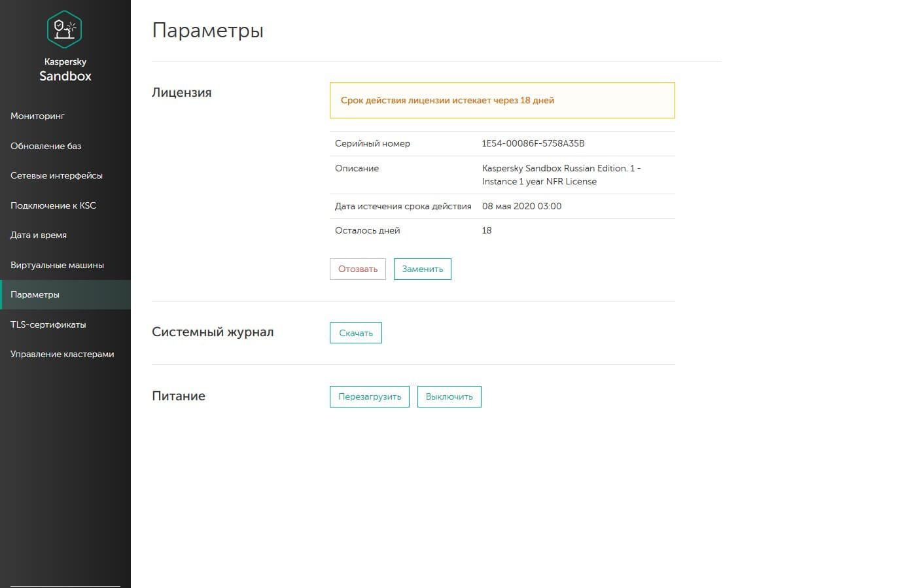Click the Отозвать license button

pyautogui.click(x=358, y=269)
